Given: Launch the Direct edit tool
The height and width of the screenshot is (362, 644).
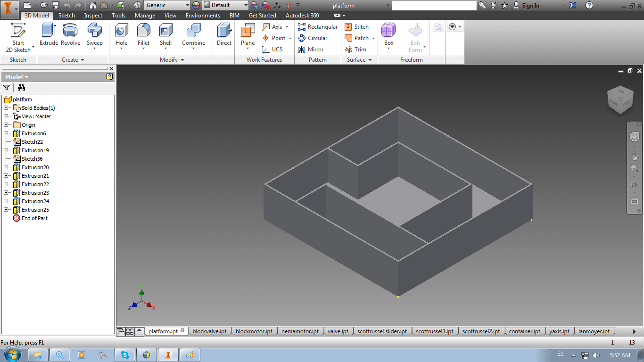Looking at the screenshot, I should click(224, 35).
